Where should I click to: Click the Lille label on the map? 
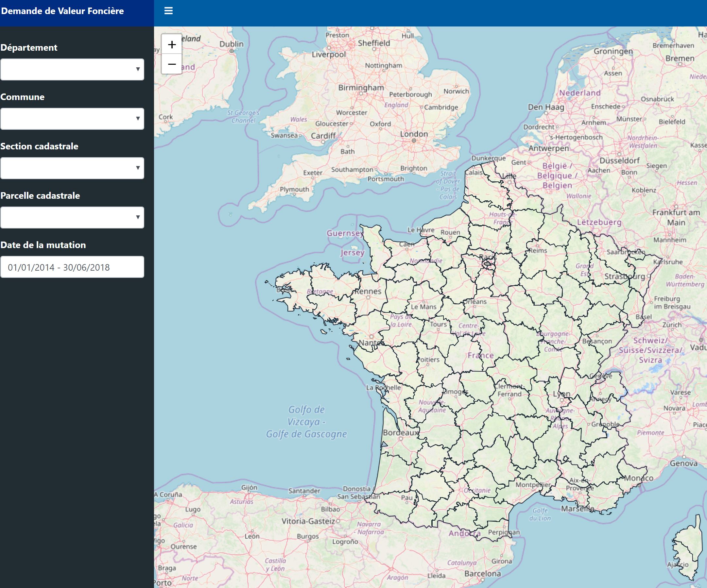click(509, 176)
